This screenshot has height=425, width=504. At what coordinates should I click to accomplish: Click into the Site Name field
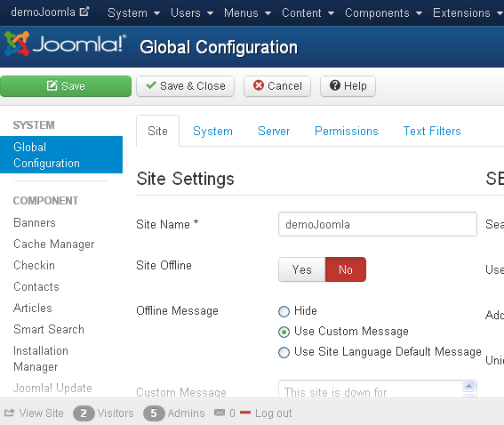[x=378, y=224]
